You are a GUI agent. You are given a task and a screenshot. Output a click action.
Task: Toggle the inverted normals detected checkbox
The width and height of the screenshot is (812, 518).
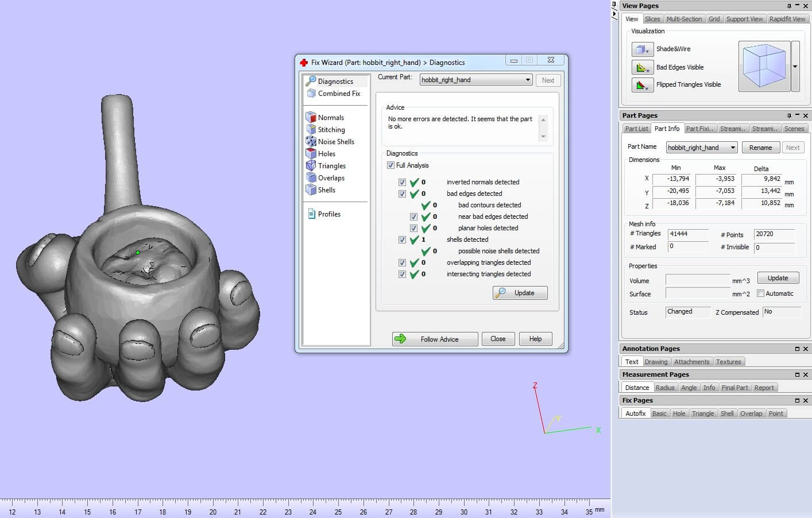(402, 182)
